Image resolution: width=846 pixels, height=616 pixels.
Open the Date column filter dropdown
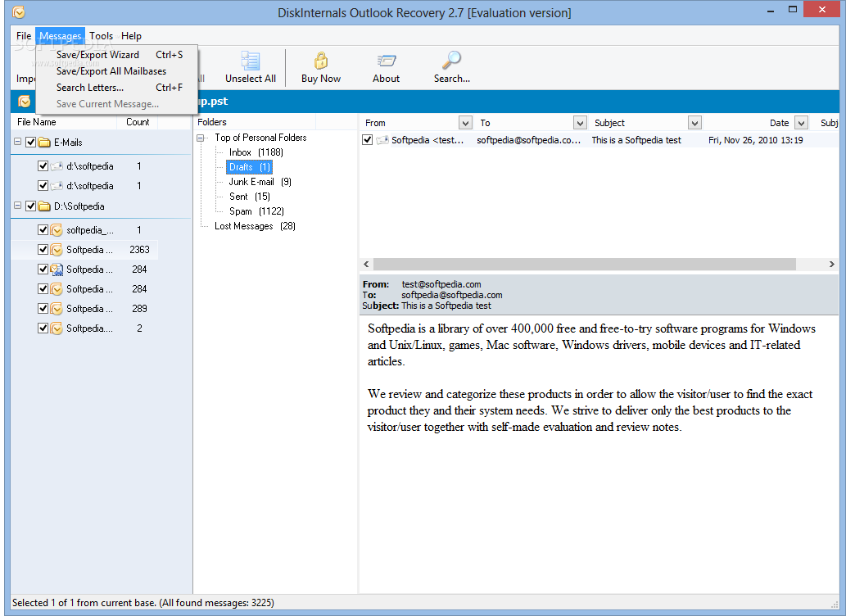(x=801, y=123)
